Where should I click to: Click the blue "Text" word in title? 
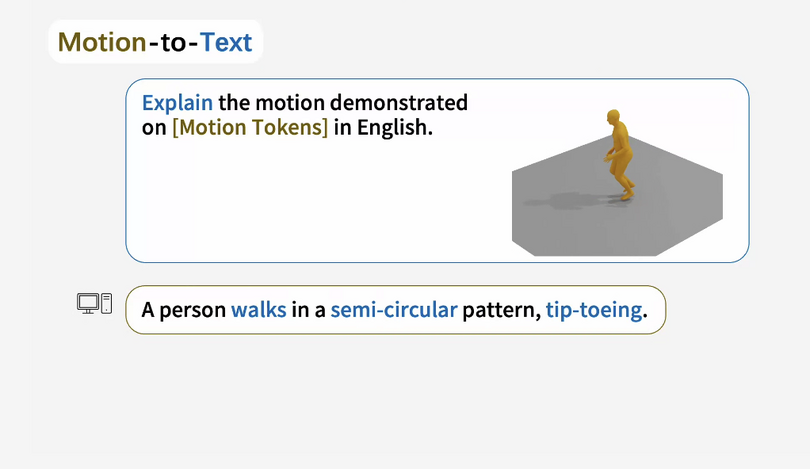(226, 42)
